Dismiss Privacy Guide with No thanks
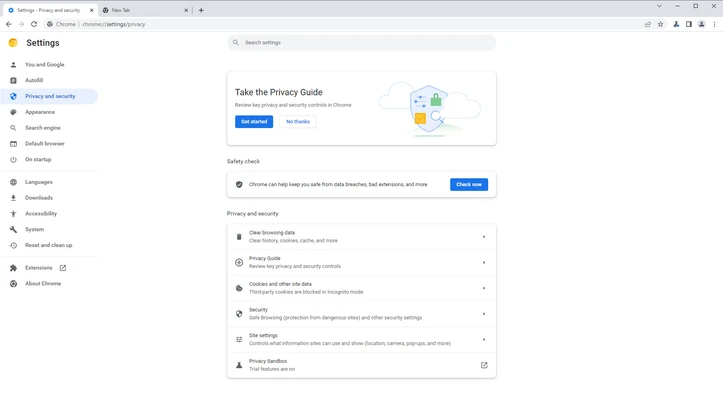This screenshot has width=723, height=400. tap(298, 121)
